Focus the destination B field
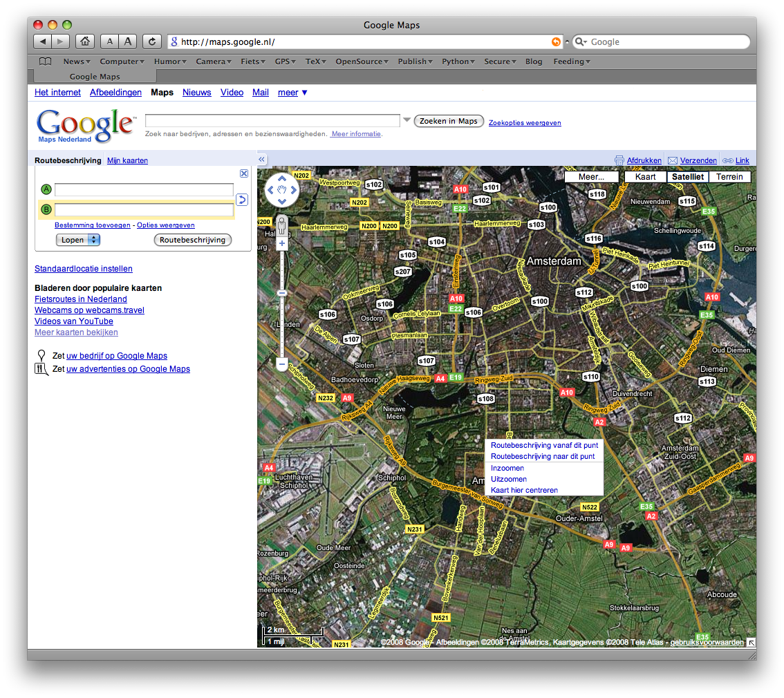The height and width of the screenshot is (698, 784). (144, 210)
